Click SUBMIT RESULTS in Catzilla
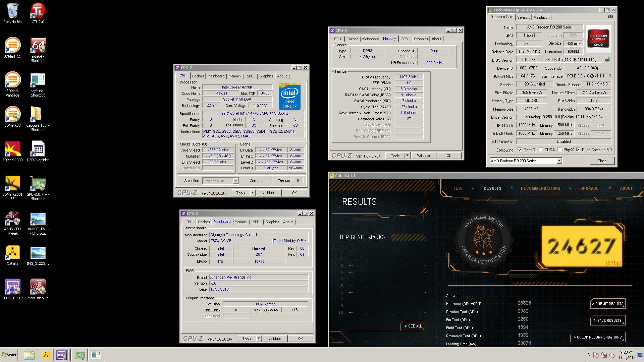 608,304
